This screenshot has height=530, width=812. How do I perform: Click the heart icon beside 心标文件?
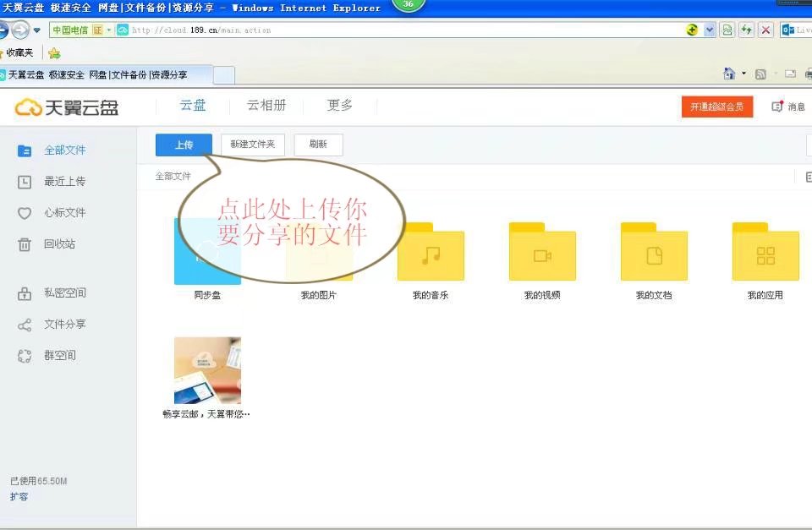point(25,213)
